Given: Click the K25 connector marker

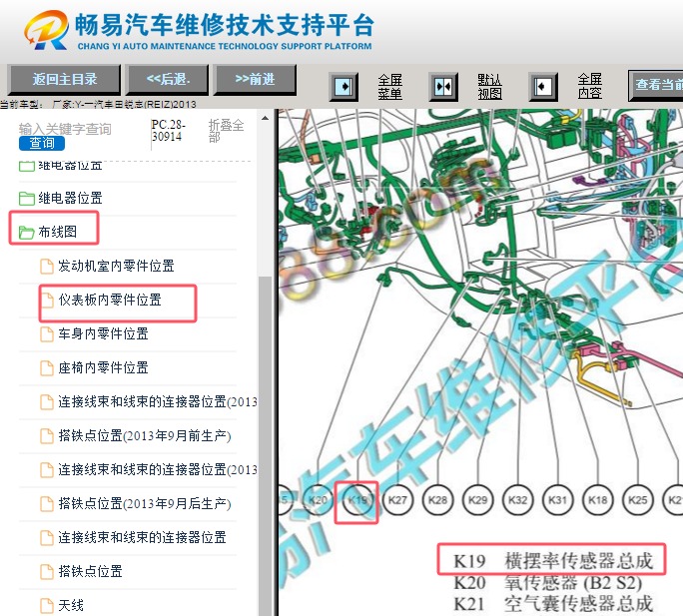Looking at the screenshot, I should tap(638, 499).
